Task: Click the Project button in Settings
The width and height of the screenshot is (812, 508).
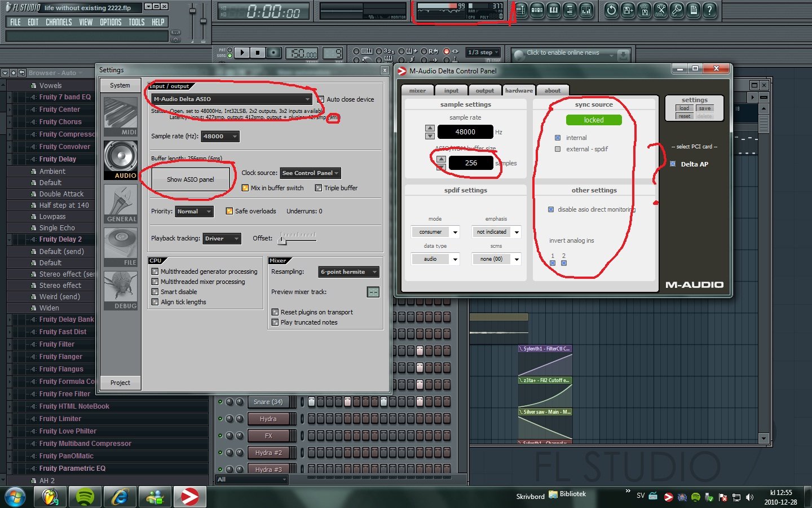Action: coord(120,383)
